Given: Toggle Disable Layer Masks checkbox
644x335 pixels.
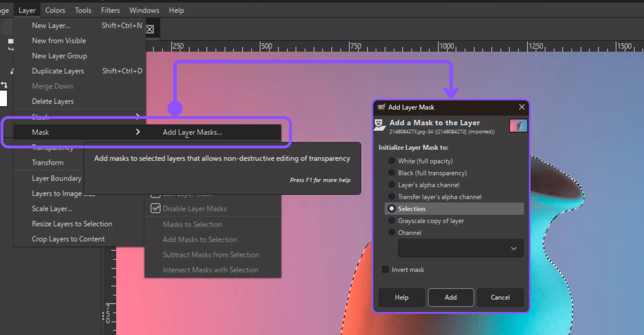Looking at the screenshot, I should (x=155, y=208).
